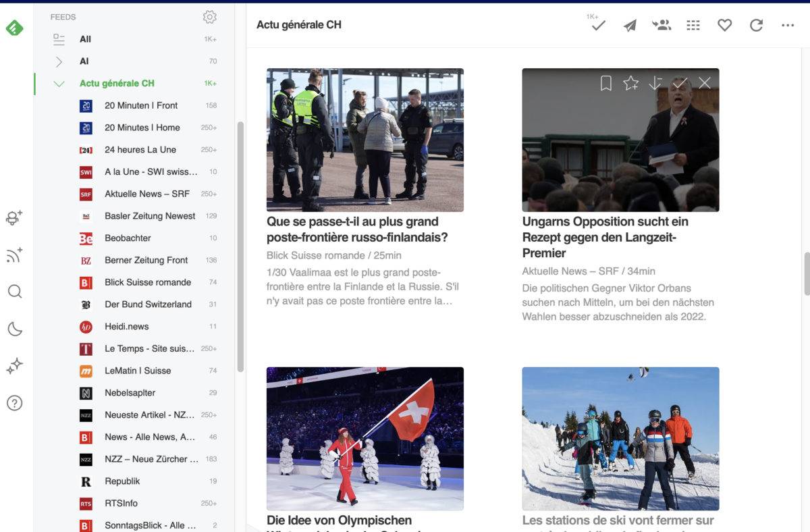This screenshot has width=810, height=532.
Task: Bookmark the Ungarns Opposition article
Action: (x=606, y=83)
